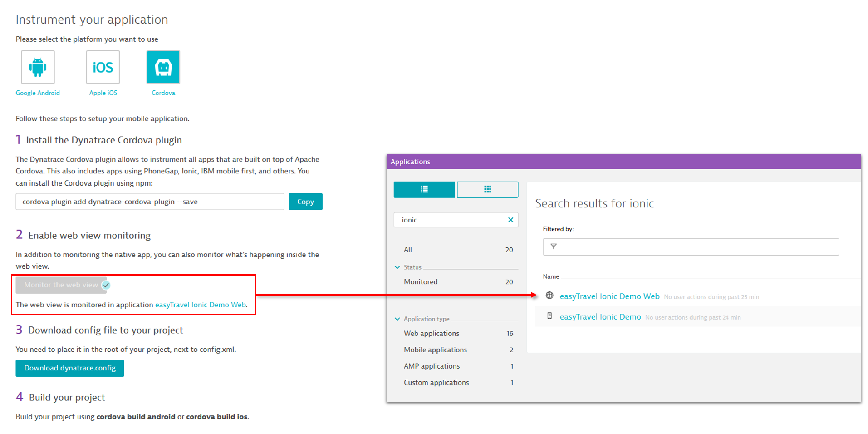The width and height of the screenshot is (868, 434).
Task: Click the 'Search results for ionic' heading
Action: click(x=594, y=204)
